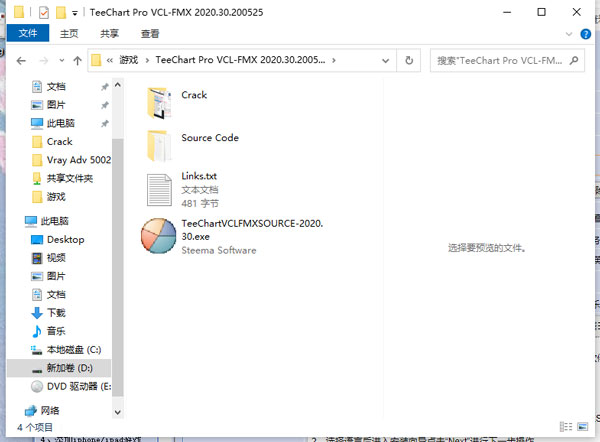600x442 pixels.
Task: Open Crack folder in navigation pane
Action: click(59, 142)
